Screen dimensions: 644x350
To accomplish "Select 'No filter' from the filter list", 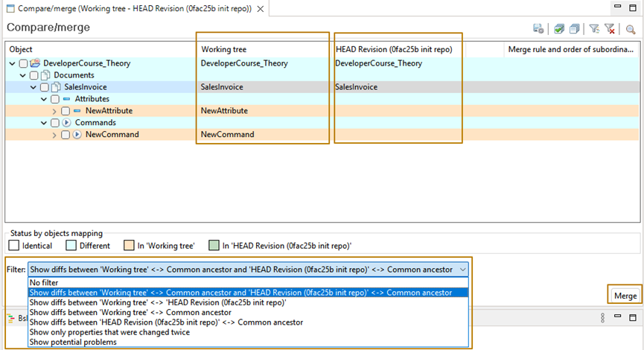I will coord(45,282).
